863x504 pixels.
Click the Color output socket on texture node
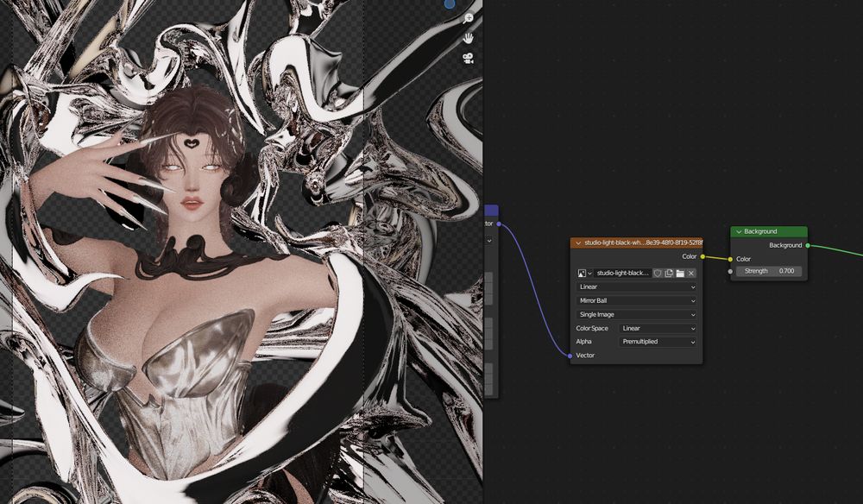pos(702,256)
